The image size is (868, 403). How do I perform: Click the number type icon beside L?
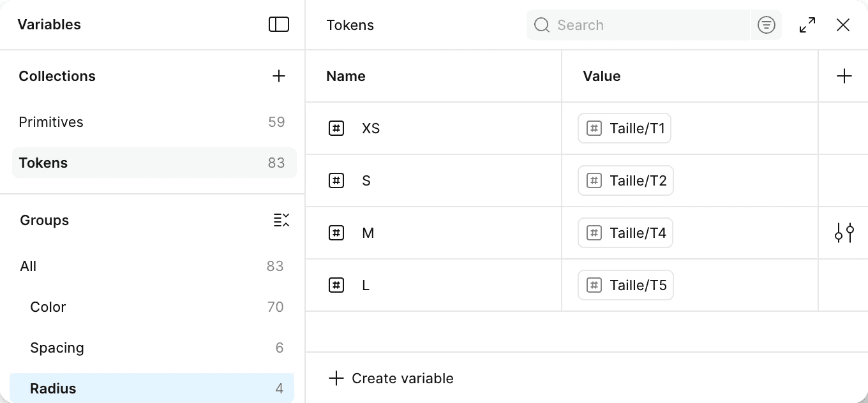point(336,286)
